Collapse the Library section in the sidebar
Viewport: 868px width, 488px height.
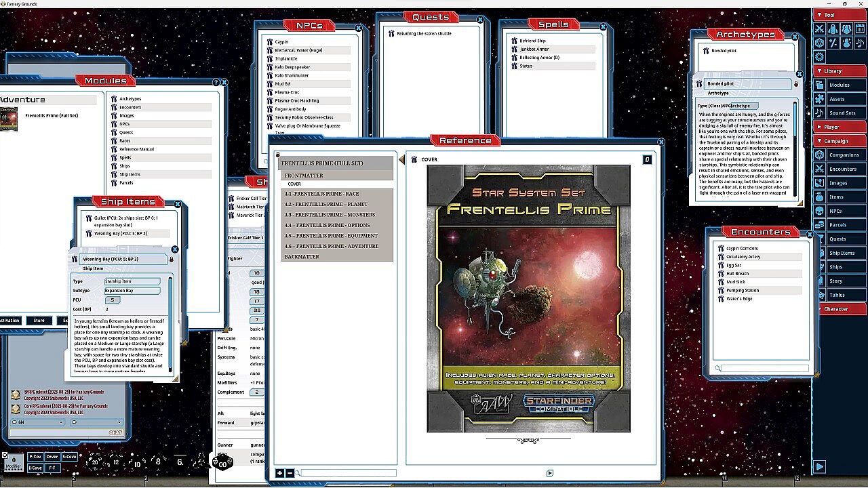[x=840, y=70]
